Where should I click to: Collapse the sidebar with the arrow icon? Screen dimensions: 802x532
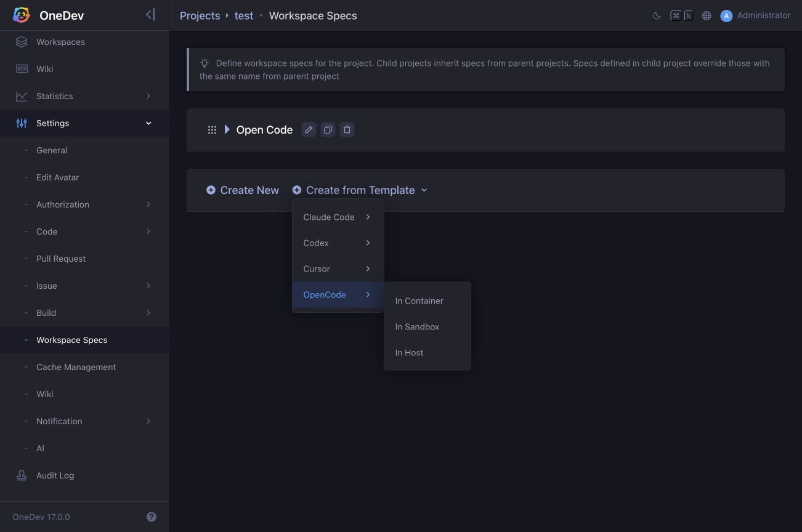tap(150, 15)
